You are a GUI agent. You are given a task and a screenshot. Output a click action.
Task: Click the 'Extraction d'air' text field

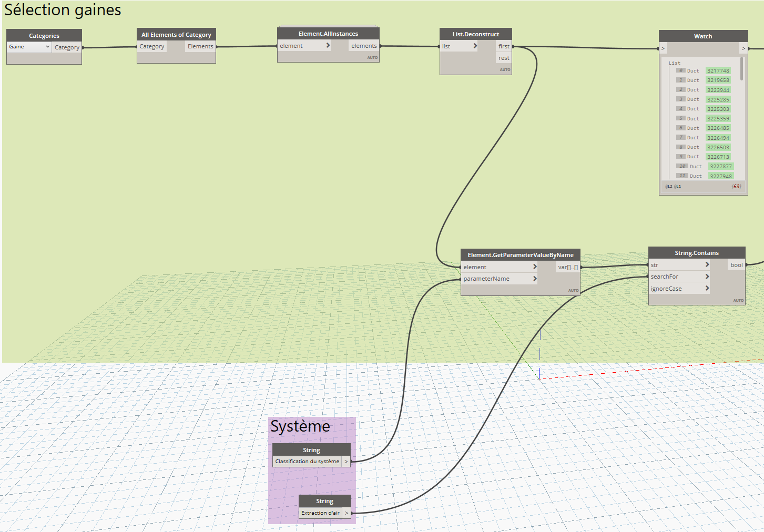coord(320,513)
